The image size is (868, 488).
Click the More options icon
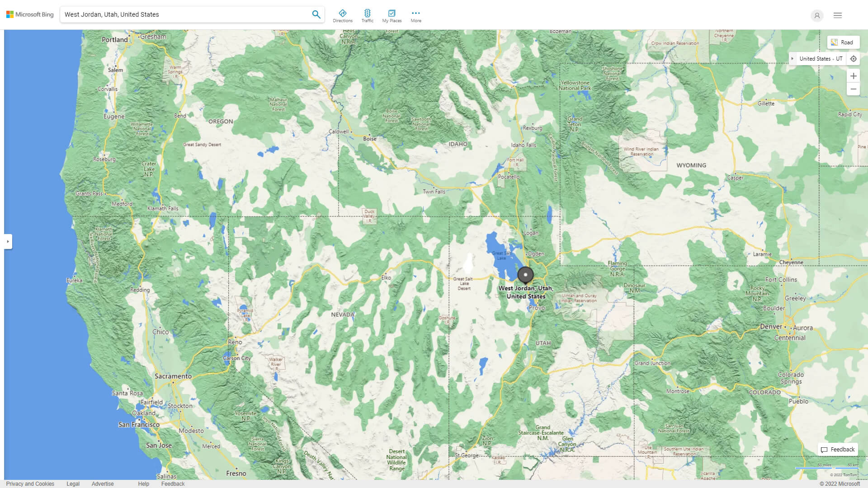[x=415, y=14]
